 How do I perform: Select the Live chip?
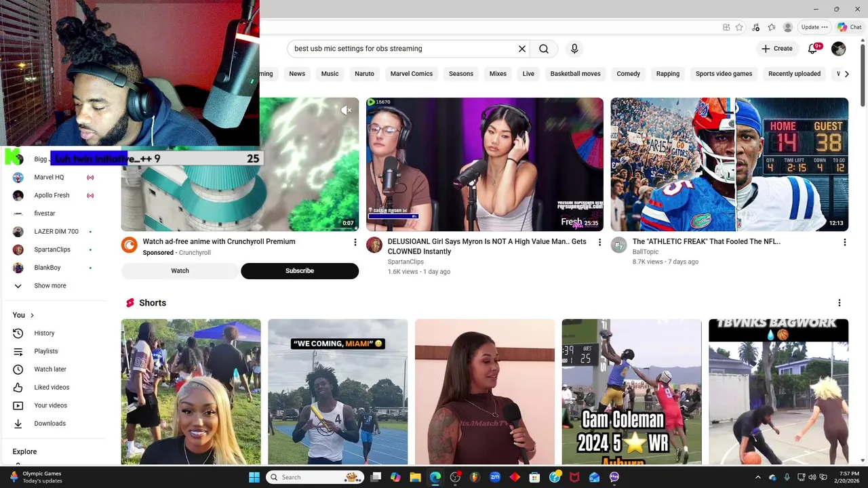[528, 74]
